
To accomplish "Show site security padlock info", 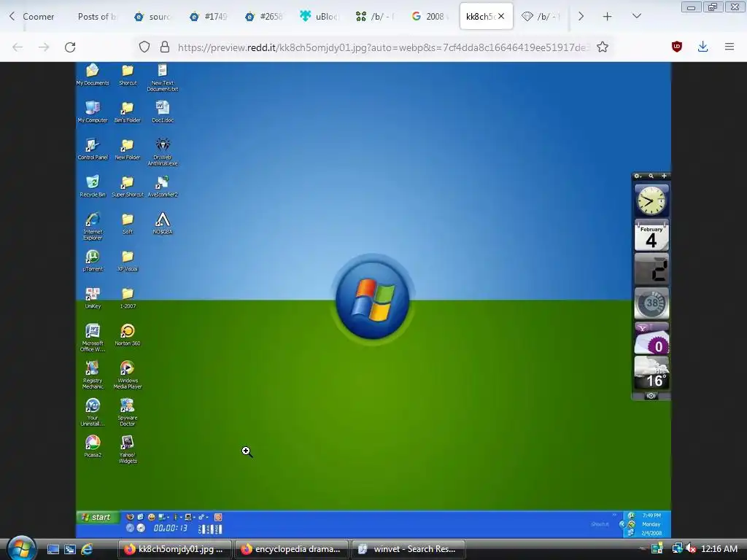I will pos(165,47).
